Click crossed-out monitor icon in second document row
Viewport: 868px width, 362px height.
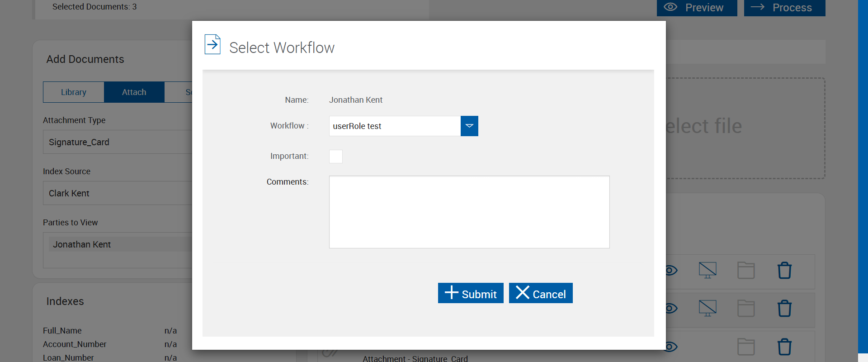(x=708, y=308)
